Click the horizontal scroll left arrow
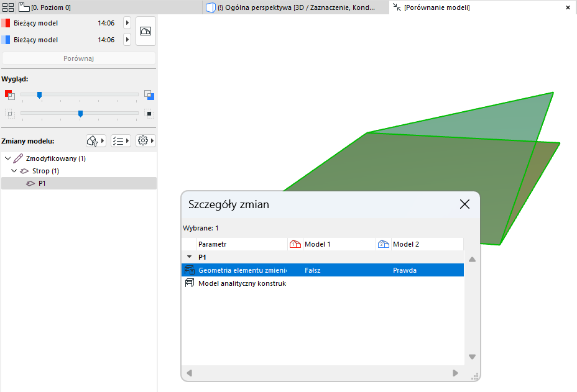 (190, 373)
